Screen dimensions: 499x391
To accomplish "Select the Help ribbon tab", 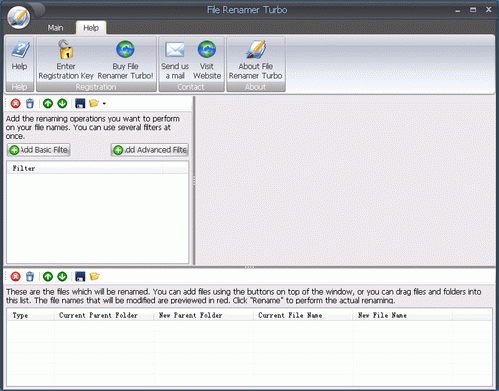I will click(91, 28).
